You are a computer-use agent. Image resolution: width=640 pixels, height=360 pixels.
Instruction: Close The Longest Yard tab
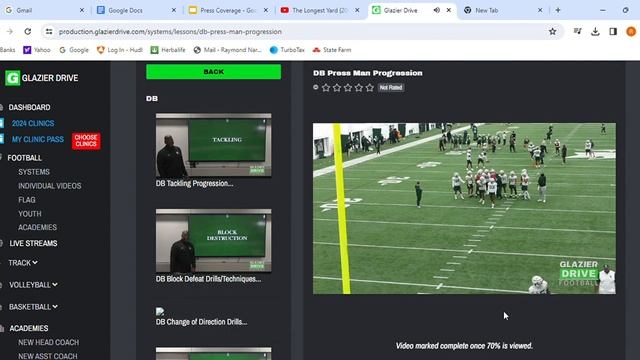pos(357,10)
